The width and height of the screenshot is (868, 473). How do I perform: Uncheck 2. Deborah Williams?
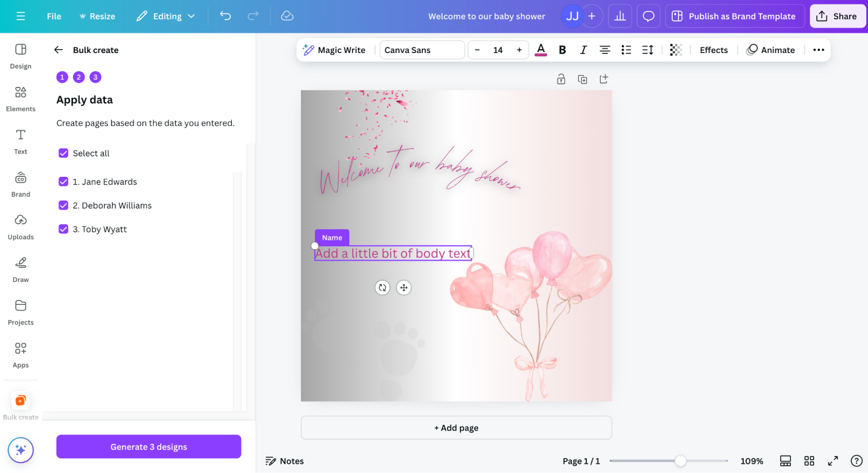(x=63, y=205)
